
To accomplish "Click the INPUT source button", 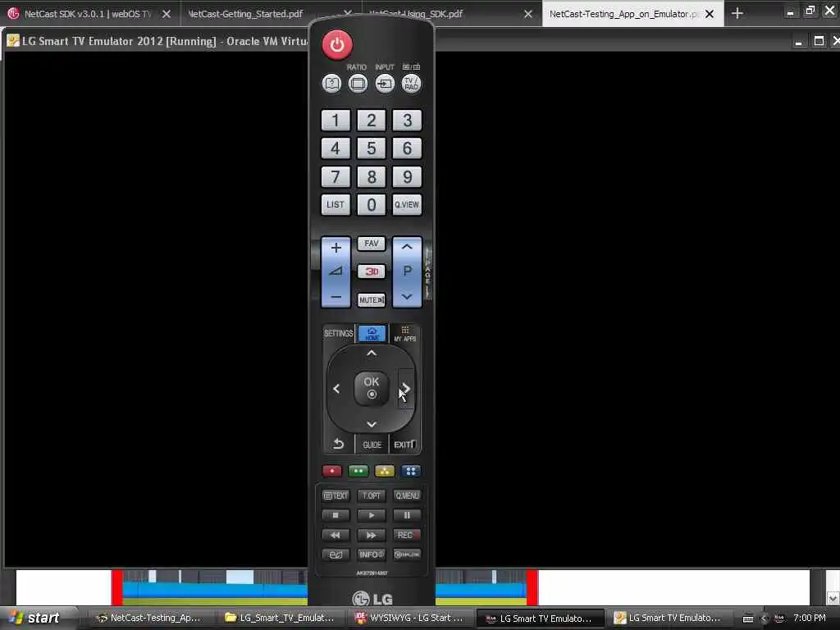I will [x=385, y=84].
